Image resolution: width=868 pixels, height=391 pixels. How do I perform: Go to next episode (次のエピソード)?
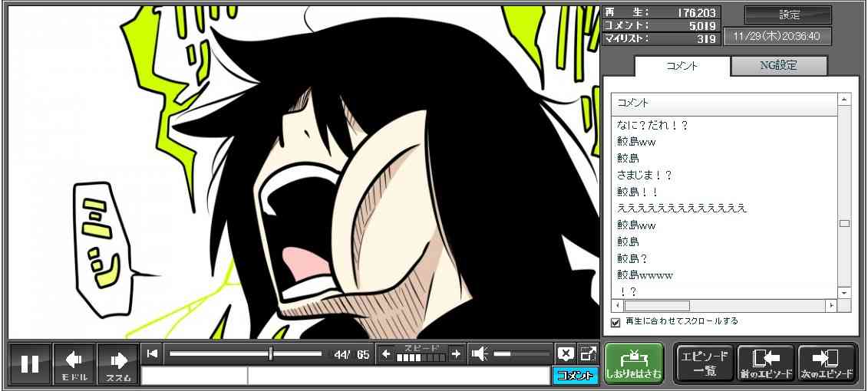(827, 363)
